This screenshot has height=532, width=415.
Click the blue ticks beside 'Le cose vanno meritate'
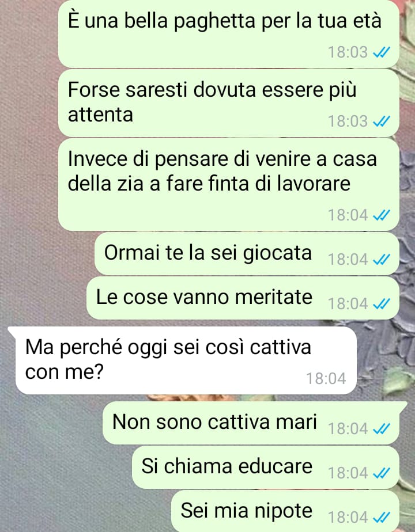[382, 304]
